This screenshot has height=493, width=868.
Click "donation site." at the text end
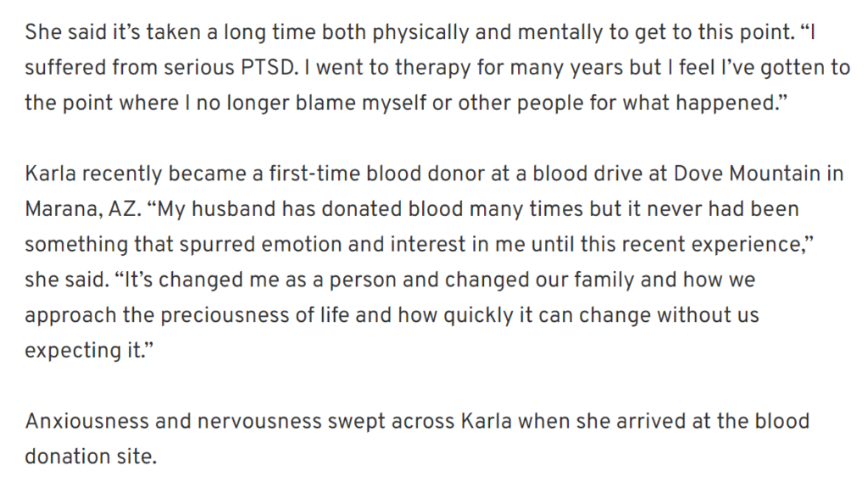click(91, 457)
